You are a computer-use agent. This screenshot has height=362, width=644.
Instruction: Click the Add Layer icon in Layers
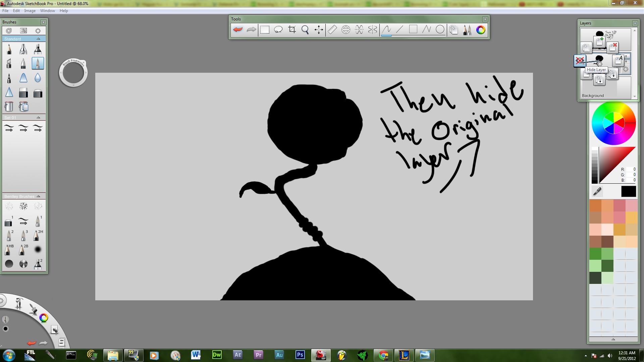point(599,42)
